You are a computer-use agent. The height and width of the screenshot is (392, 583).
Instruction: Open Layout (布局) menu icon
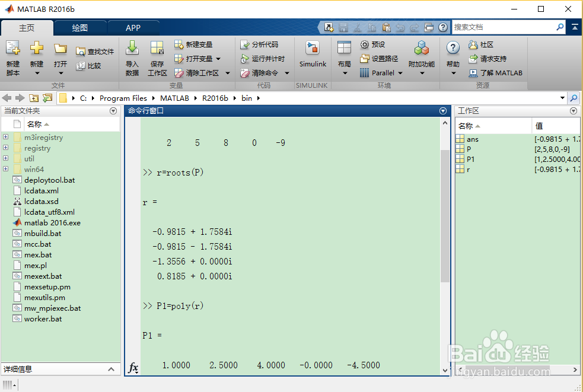tap(345, 48)
